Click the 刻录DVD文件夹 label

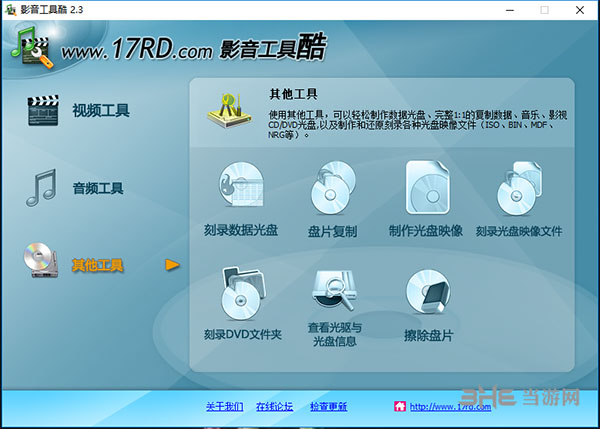point(243,335)
